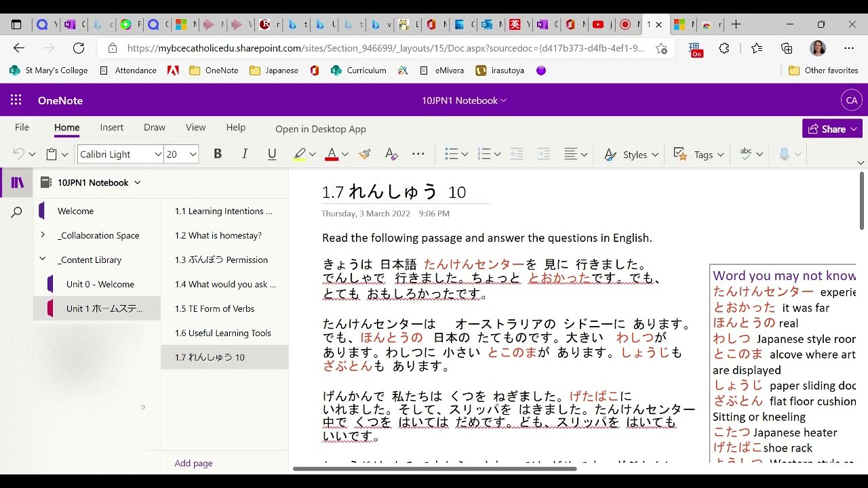The width and height of the screenshot is (868, 488).
Task: Open the browser Extensions puzzle icon
Action: coord(724,48)
